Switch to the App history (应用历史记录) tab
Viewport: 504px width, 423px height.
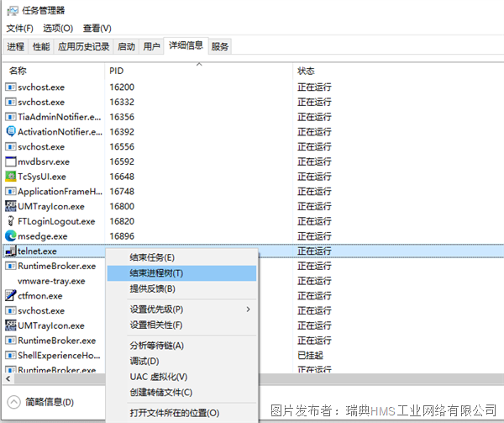tap(83, 46)
